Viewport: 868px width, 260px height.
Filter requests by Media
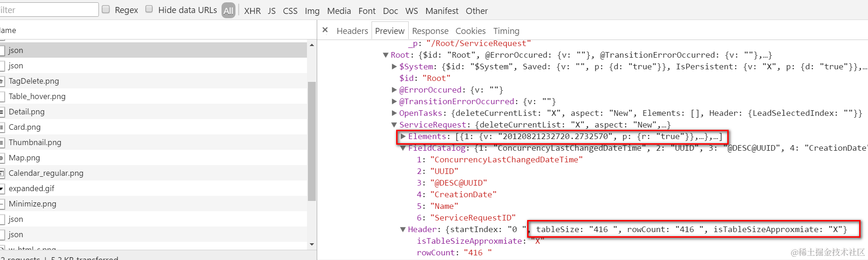pos(339,11)
